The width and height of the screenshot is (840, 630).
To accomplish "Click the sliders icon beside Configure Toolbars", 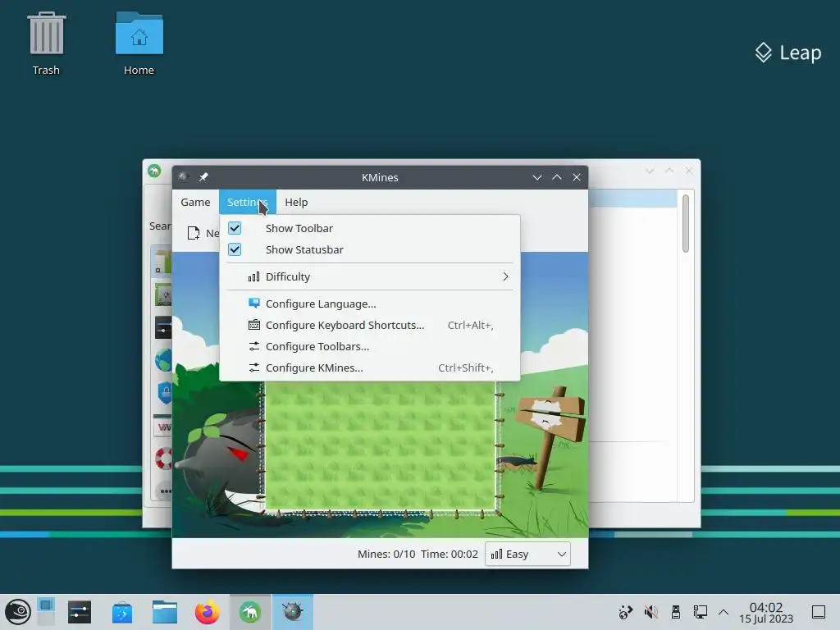I will coord(254,346).
